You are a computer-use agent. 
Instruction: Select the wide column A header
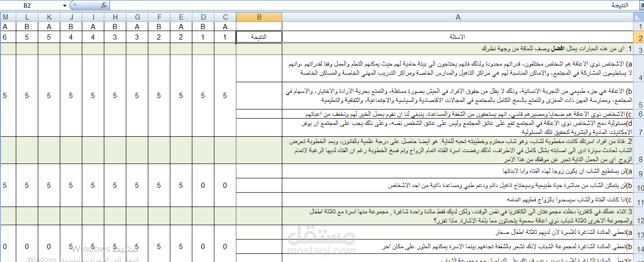click(458, 17)
